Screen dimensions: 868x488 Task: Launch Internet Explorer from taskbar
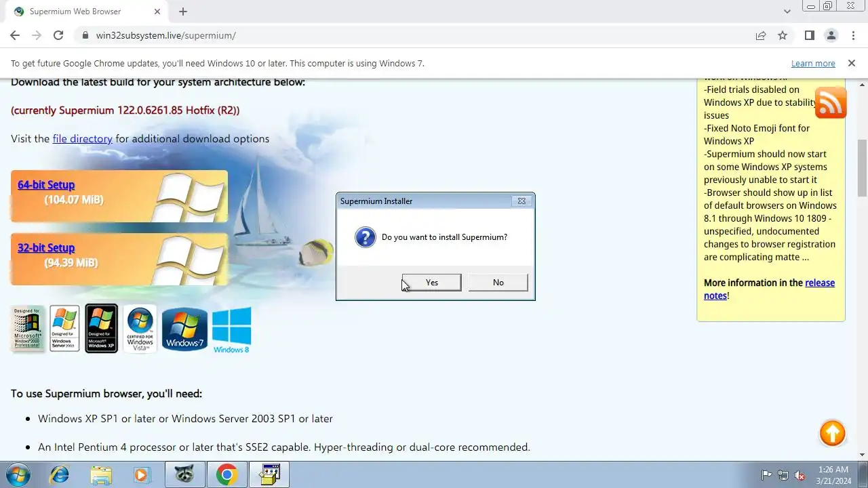coord(60,474)
